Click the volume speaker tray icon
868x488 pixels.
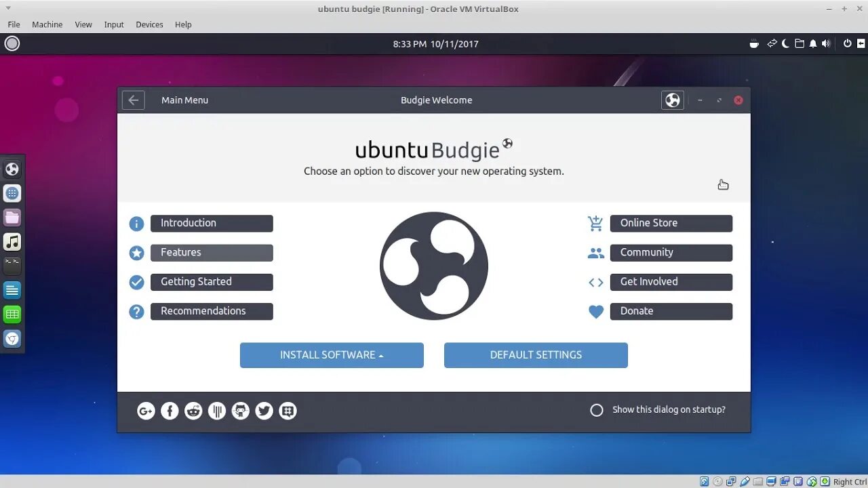826,44
